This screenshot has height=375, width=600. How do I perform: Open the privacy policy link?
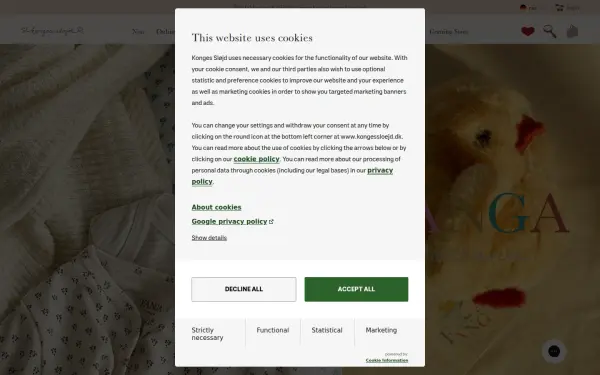tap(292, 176)
